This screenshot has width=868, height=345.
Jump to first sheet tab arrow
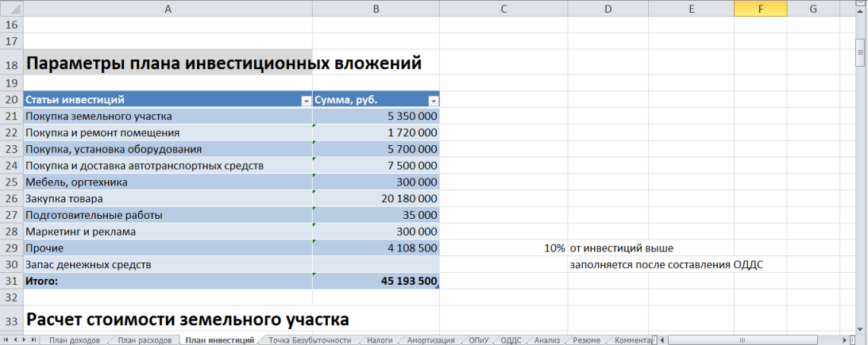tap(6, 339)
